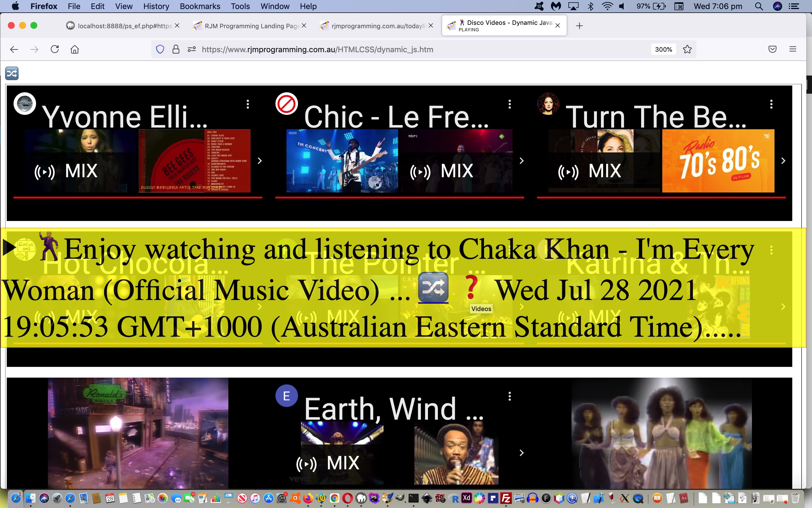Screen dimensions: 812x508
Task: Switch to RJM Programming Landing Page tab
Action: coord(250,26)
